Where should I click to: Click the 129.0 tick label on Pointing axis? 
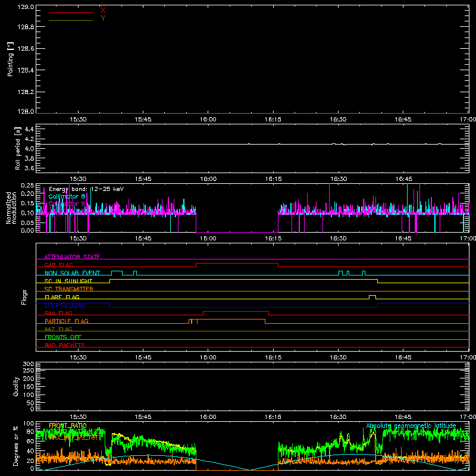26,7
